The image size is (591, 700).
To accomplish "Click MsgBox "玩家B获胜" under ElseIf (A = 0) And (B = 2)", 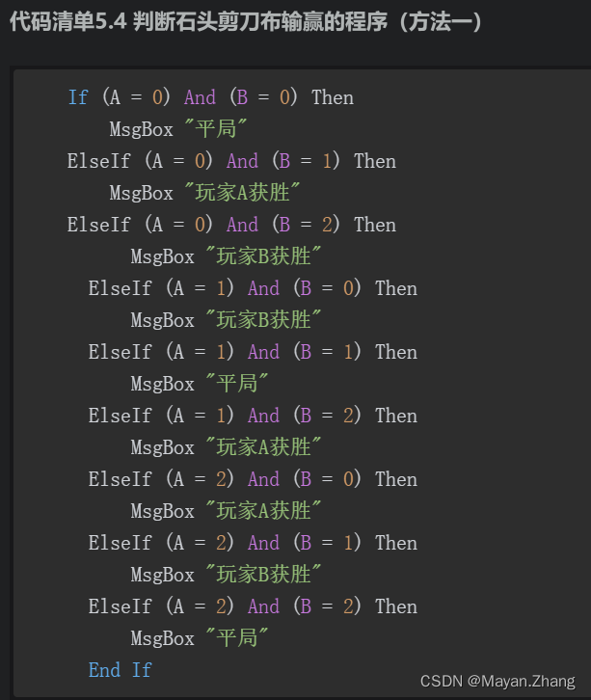I will pyautogui.click(x=226, y=256).
